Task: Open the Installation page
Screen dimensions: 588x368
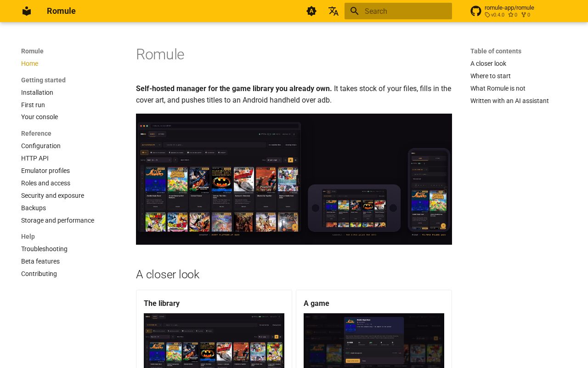Action: [x=37, y=92]
